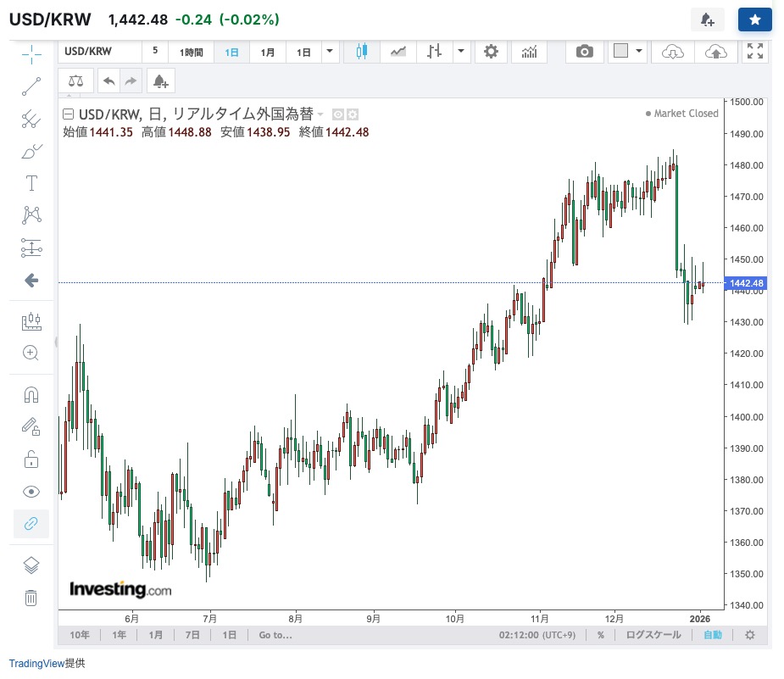Expand the chart style dropdown arrow

coord(461,52)
